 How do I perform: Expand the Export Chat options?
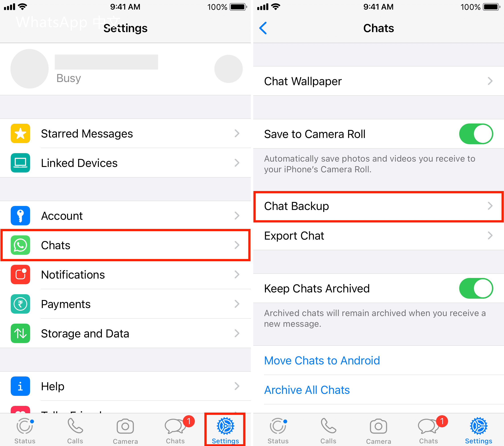coord(378,236)
